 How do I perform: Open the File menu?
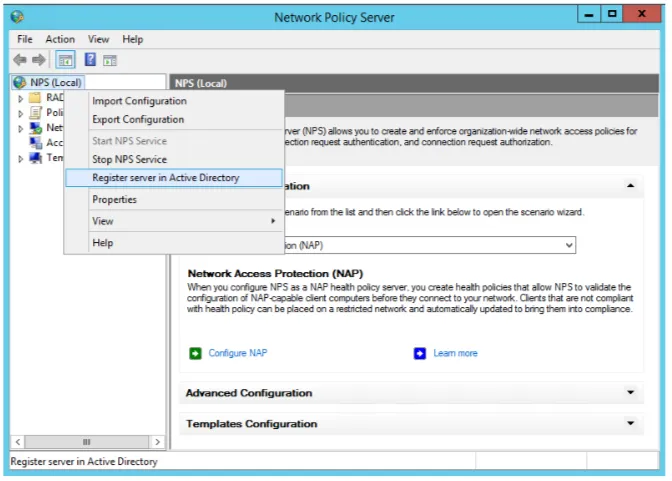click(x=25, y=39)
